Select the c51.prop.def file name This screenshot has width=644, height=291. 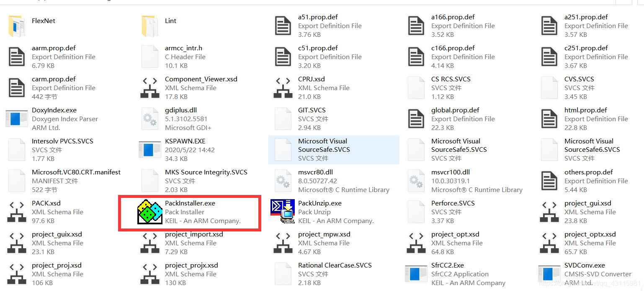[x=318, y=48]
